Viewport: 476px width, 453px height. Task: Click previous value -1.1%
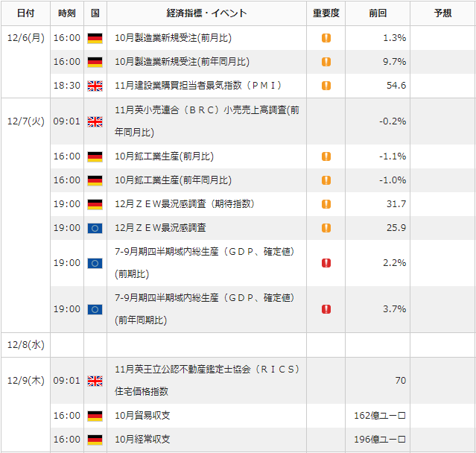[x=393, y=156]
